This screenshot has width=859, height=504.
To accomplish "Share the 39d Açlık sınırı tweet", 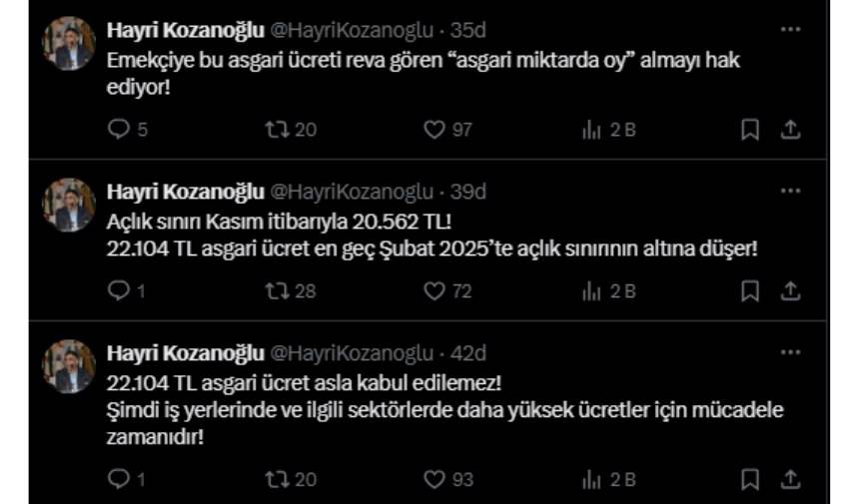I will tap(790, 291).
